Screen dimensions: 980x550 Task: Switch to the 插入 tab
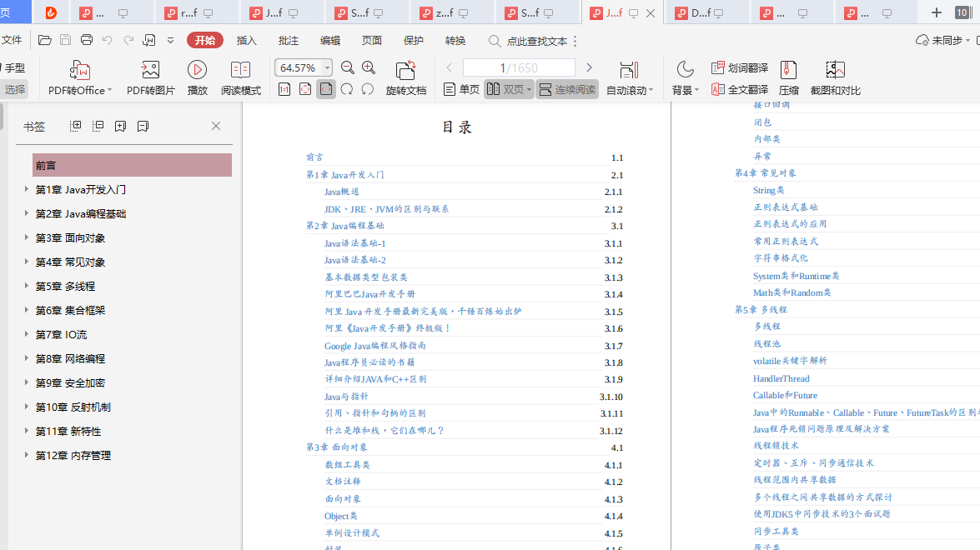[246, 41]
